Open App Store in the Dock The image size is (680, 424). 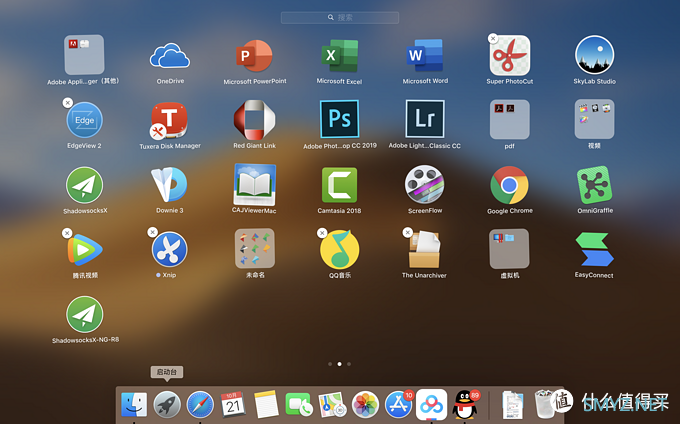click(399, 405)
